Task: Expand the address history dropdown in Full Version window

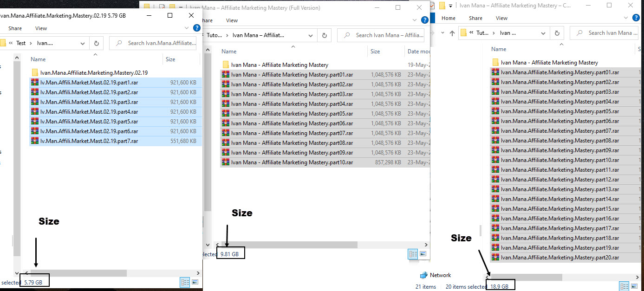Action: tap(311, 35)
